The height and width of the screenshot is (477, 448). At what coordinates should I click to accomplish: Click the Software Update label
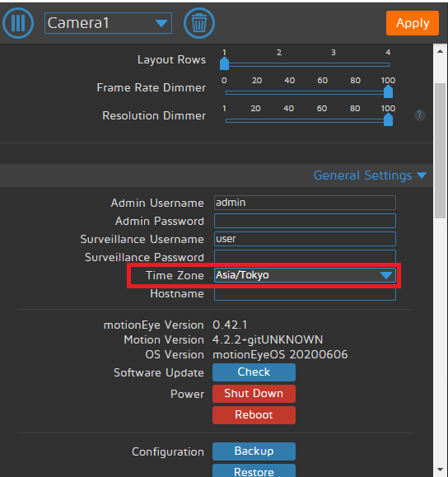(x=159, y=372)
